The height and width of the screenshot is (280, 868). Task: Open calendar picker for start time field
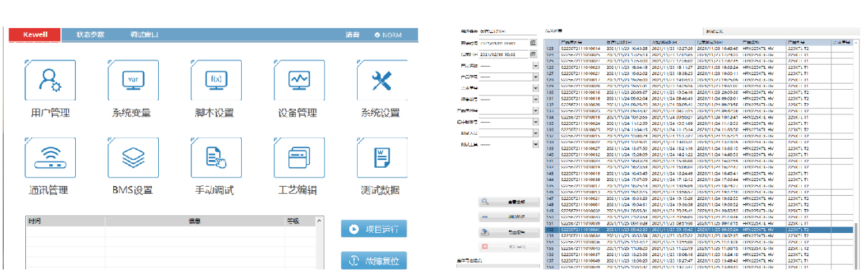point(533,44)
